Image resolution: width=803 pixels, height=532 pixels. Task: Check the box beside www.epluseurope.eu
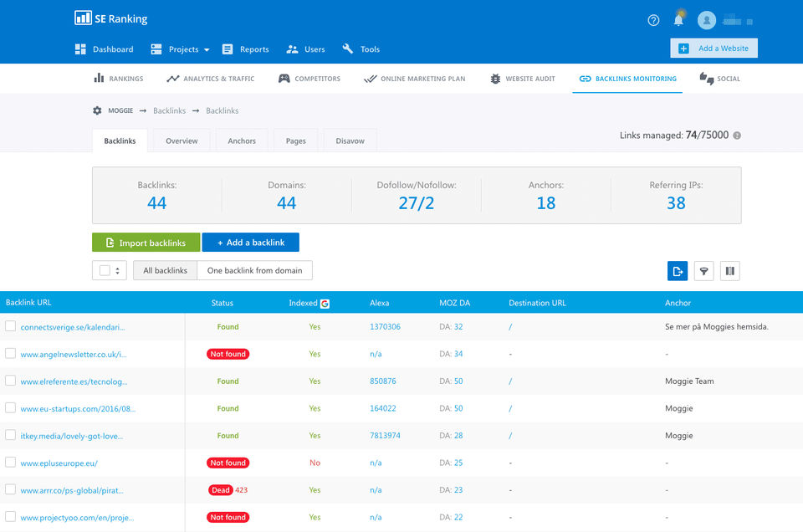tap(11, 462)
